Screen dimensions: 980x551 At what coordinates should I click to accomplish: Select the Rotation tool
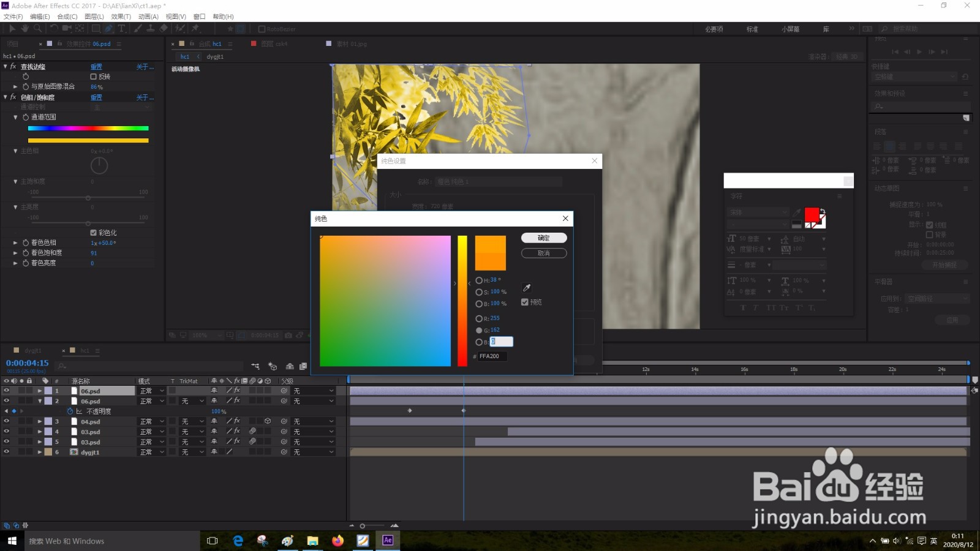pyautogui.click(x=54, y=29)
